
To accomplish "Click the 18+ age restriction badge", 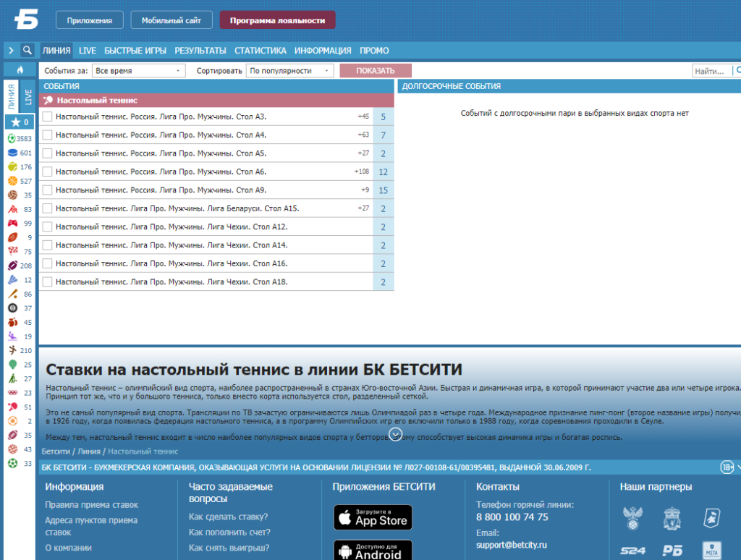I will pos(727,467).
